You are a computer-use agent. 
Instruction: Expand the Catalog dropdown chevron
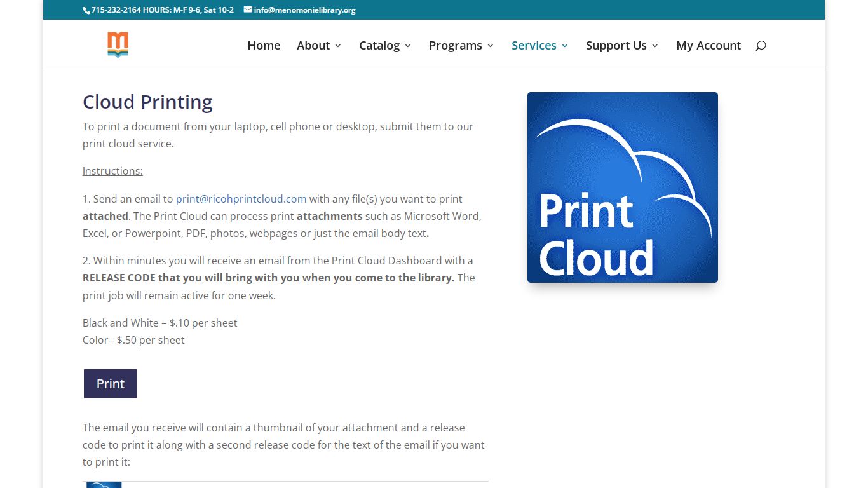408,46
